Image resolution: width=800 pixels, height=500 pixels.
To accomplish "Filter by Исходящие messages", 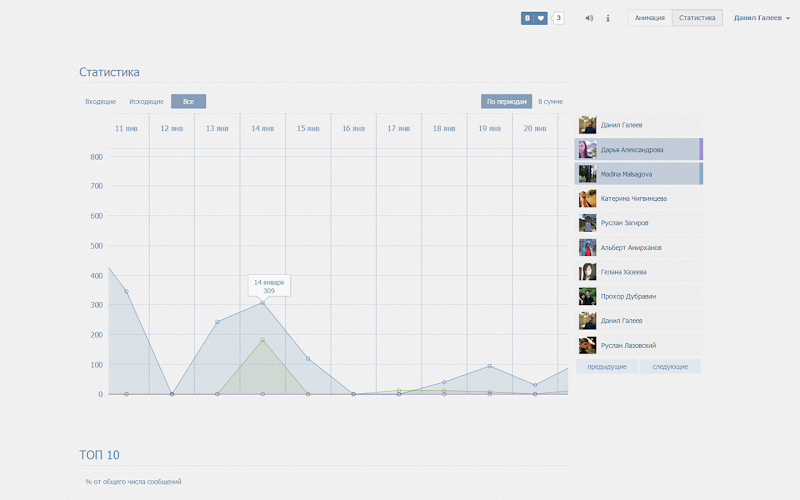I will pyautogui.click(x=146, y=102).
